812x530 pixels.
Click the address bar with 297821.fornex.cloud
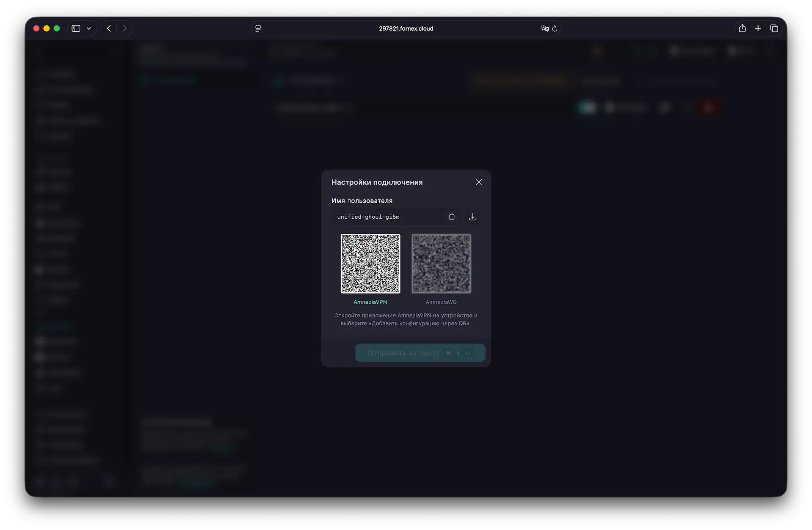tap(406, 28)
